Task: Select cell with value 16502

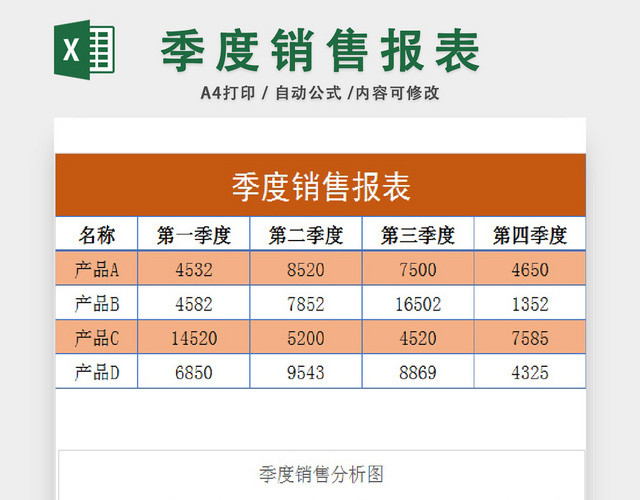Action: click(x=418, y=302)
